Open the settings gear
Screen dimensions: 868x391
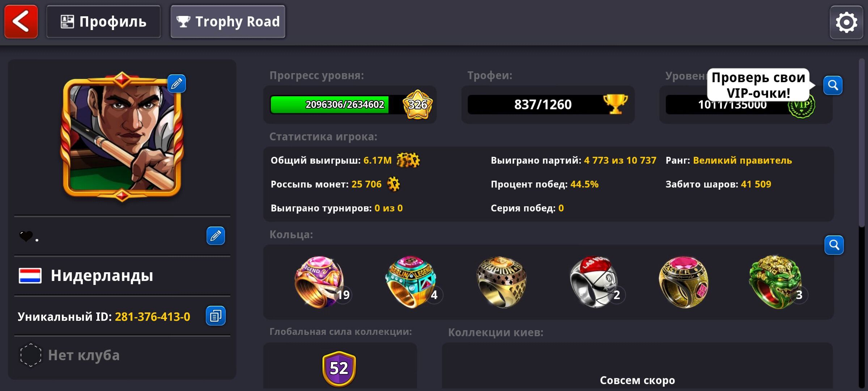pyautogui.click(x=846, y=22)
